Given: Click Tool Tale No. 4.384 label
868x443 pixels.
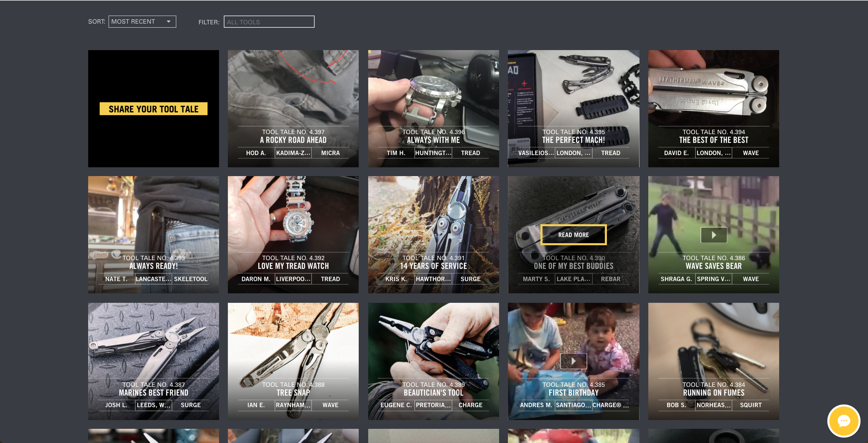Looking at the screenshot, I should point(713,384).
